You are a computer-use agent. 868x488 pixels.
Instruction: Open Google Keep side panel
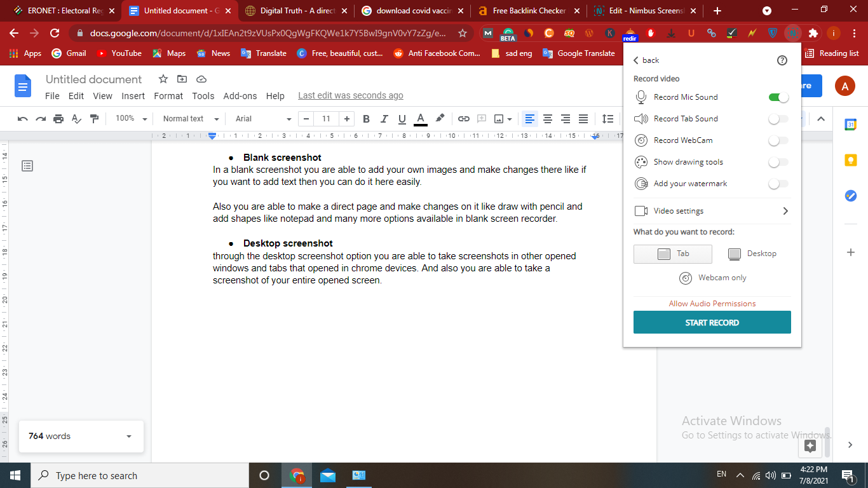tap(851, 160)
